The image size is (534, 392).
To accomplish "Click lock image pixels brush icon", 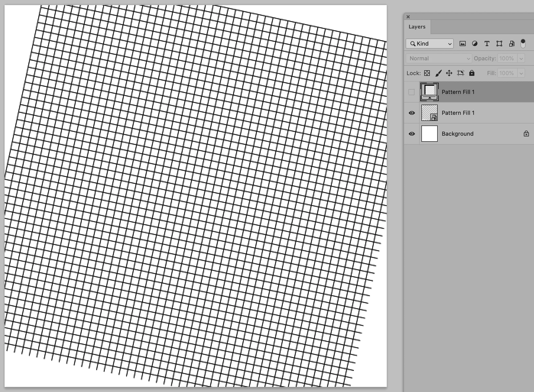I will point(438,73).
